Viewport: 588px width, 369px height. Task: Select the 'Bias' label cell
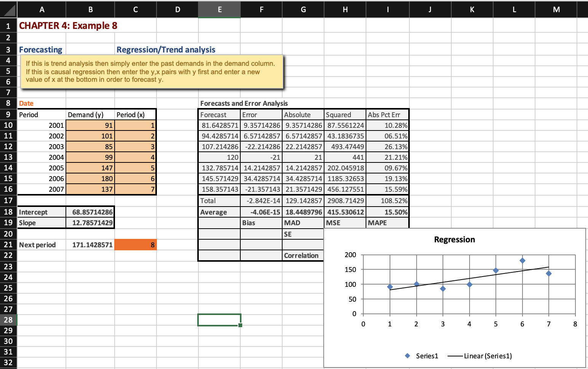(261, 223)
